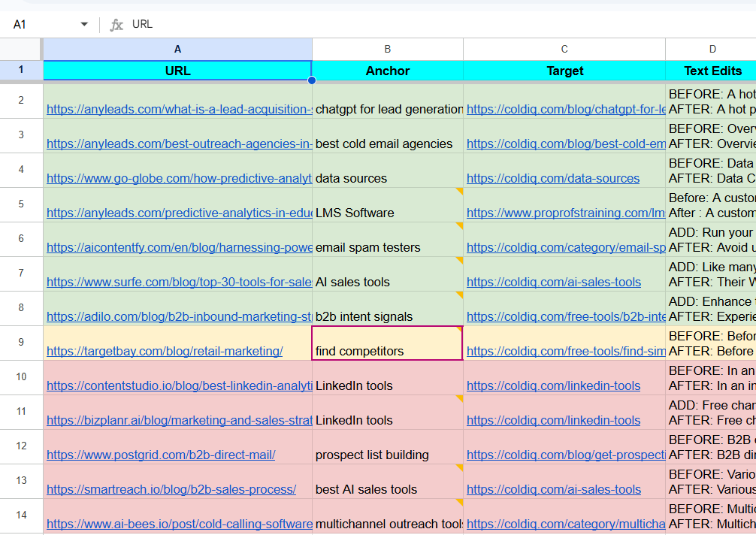Screen dimensions: 756x535
Task: Select cell 'b2b intent signals'
Action: click(x=388, y=309)
